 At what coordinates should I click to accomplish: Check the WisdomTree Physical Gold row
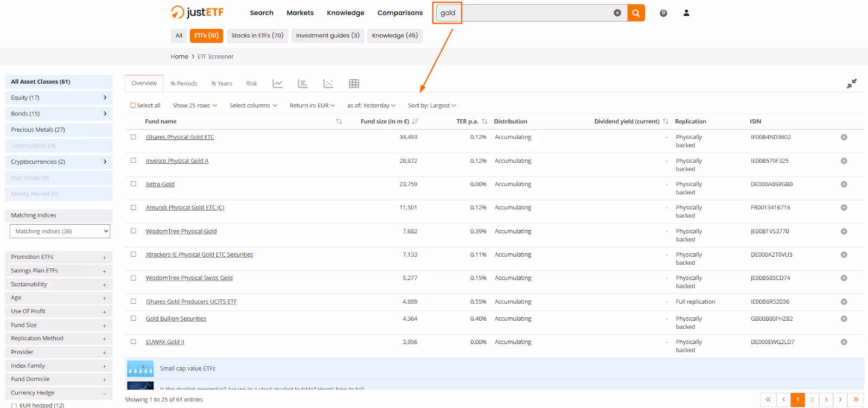(133, 231)
